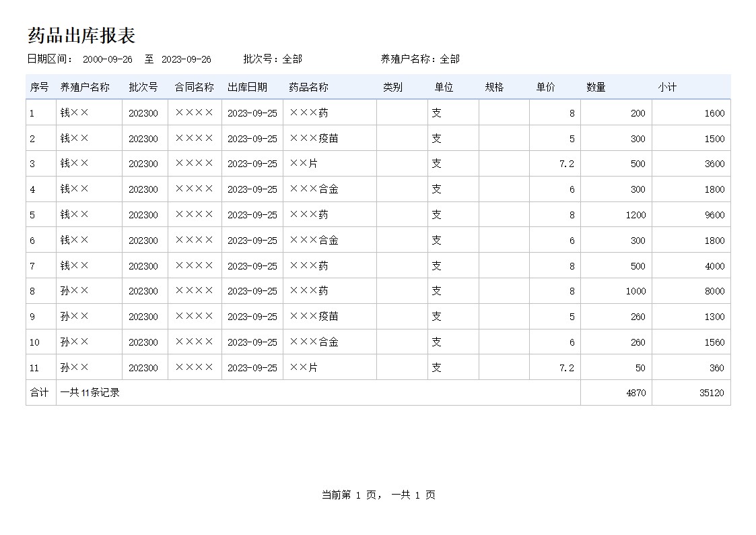Select subtotal 360 in row 11
The height and width of the screenshot is (535, 756).
[717, 368]
